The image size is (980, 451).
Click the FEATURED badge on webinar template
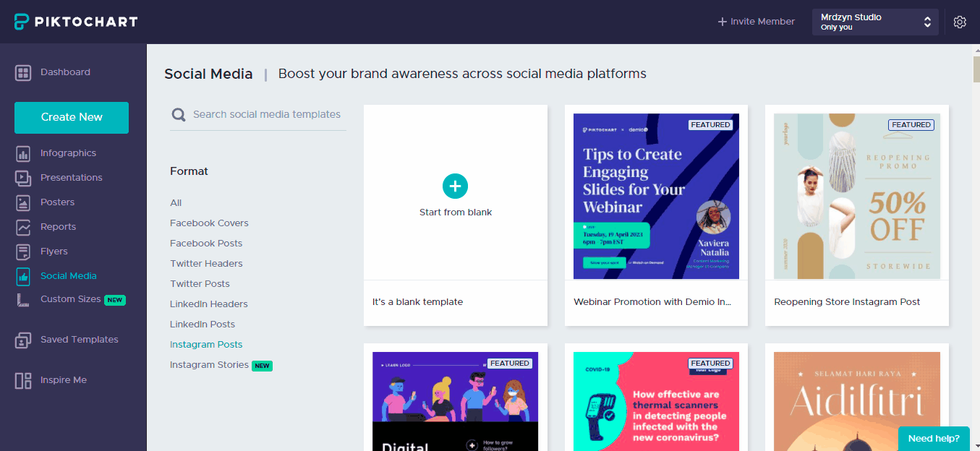coord(710,125)
